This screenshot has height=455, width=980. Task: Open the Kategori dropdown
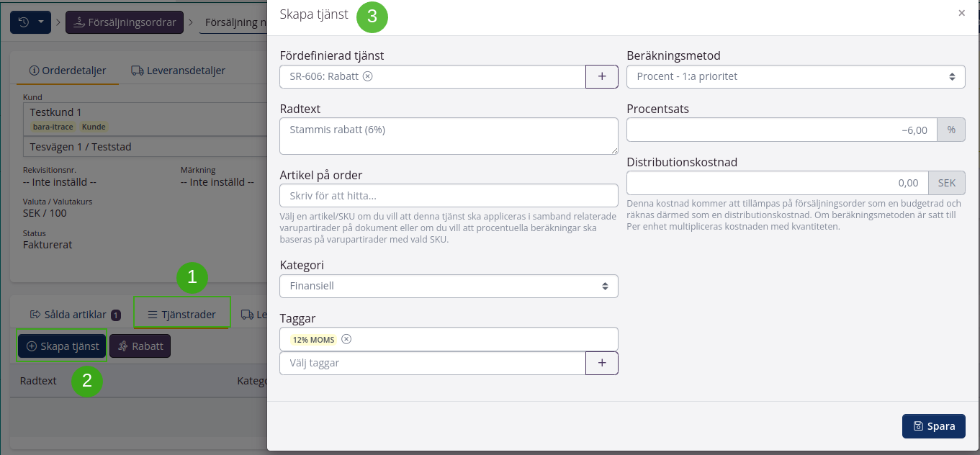pos(449,286)
